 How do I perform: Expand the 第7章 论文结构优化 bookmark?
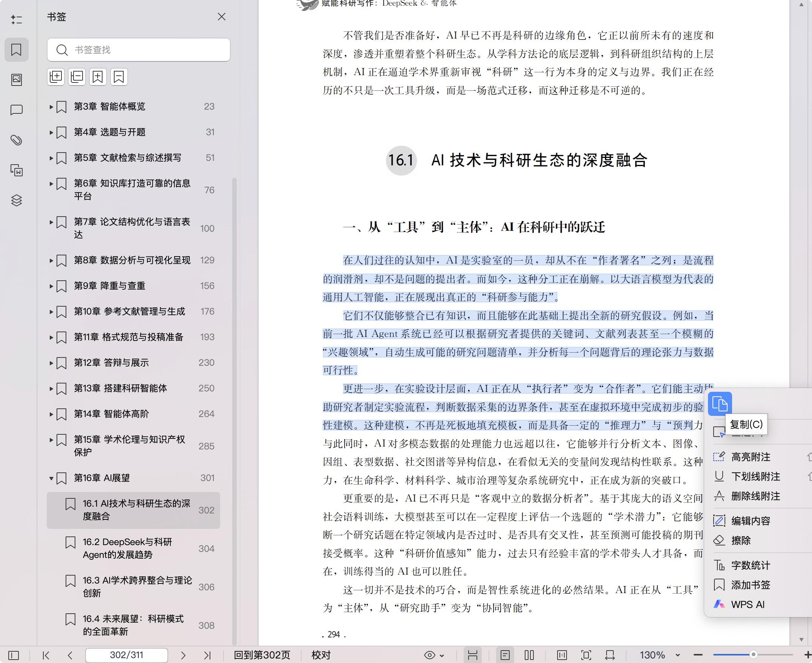point(51,222)
